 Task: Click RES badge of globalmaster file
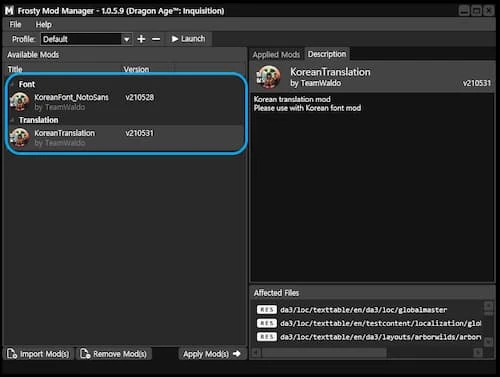[267, 310]
